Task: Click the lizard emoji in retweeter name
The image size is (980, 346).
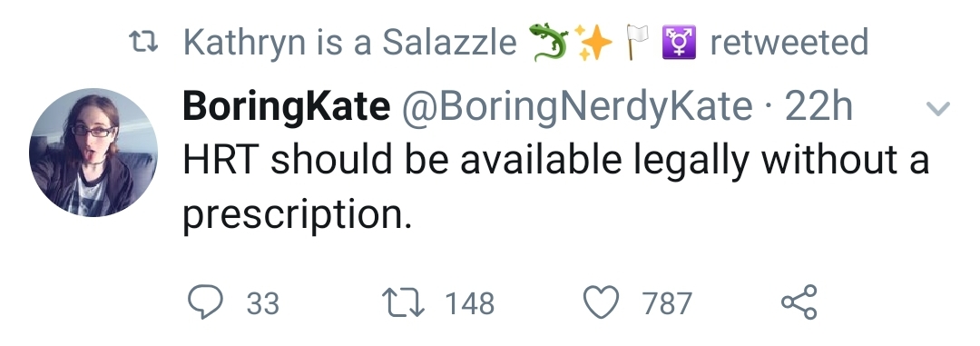Action: pos(549,42)
